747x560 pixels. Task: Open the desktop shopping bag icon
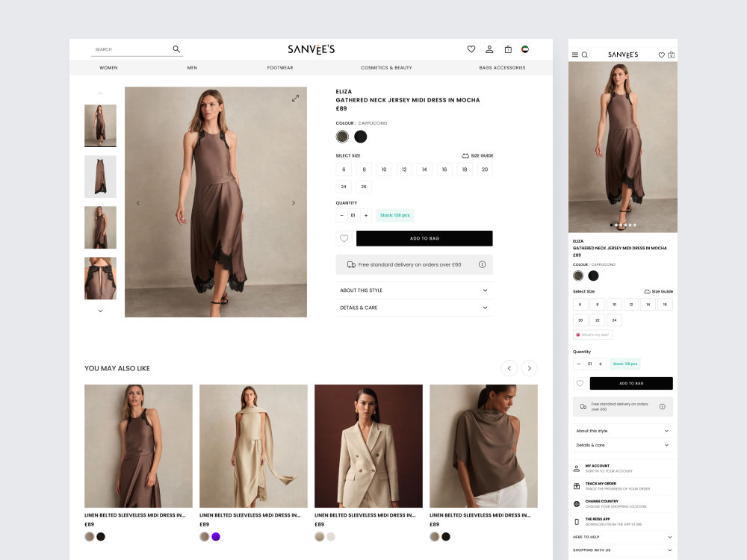tap(508, 49)
